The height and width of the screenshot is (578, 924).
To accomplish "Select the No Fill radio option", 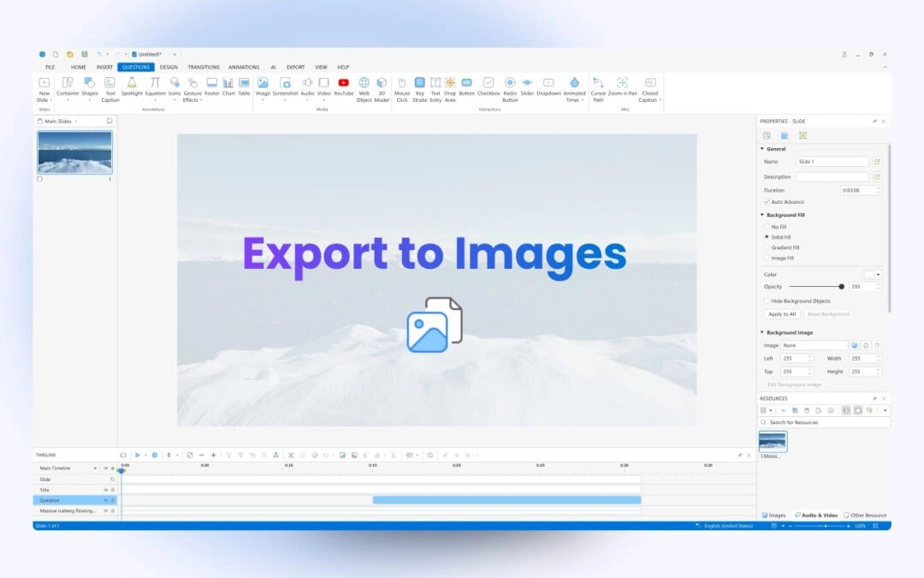I will (767, 226).
